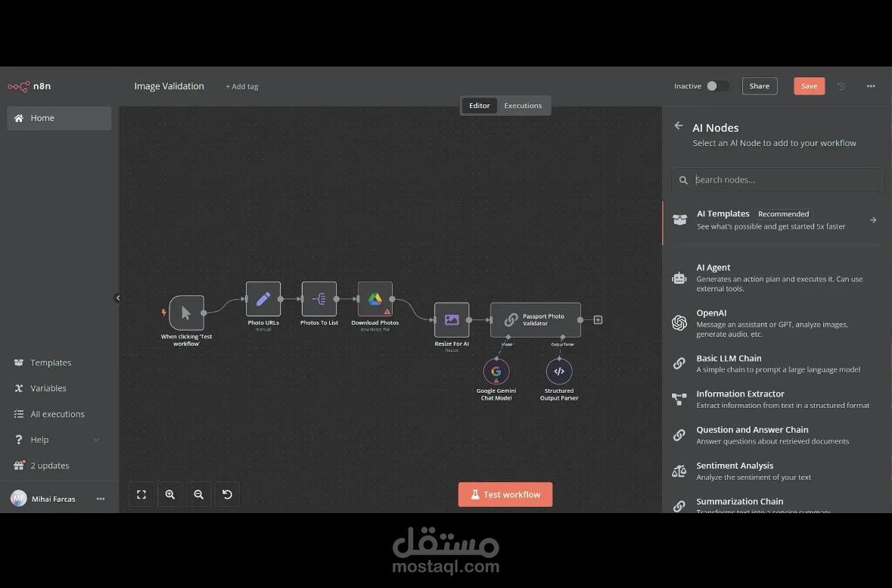Reset the canvas zoom
The image size is (892, 588).
pyautogui.click(x=227, y=495)
